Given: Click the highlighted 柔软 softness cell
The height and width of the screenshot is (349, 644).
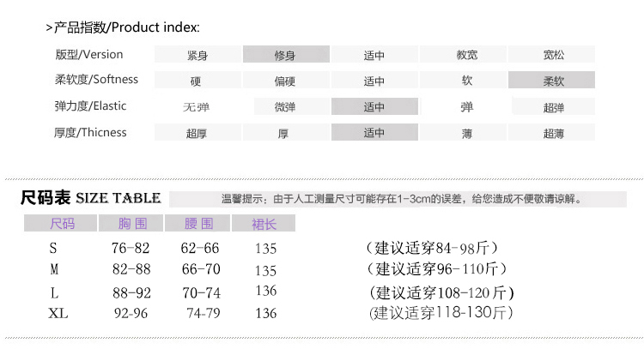Looking at the screenshot, I should pyautogui.click(x=551, y=80).
